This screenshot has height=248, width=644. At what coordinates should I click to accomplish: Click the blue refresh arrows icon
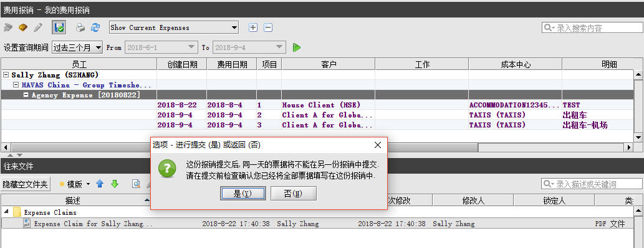point(95,27)
